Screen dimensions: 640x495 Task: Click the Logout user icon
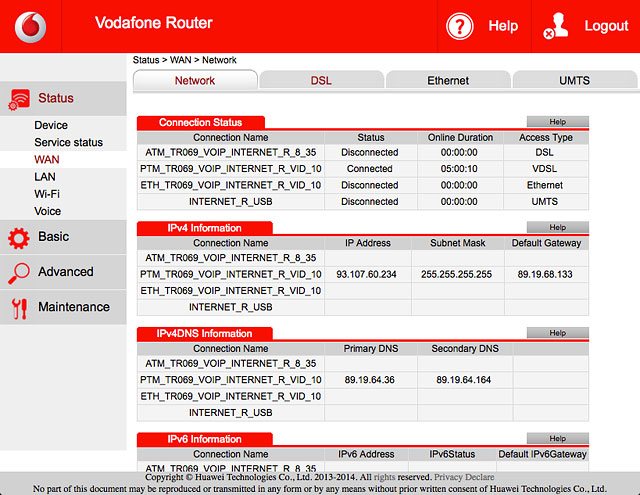(x=556, y=26)
